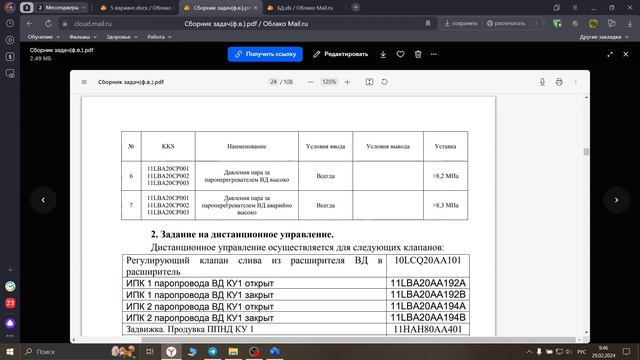Click the сохранить button in the address bar
The width and height of the screenshot is (640, 360).
[461, 24]
